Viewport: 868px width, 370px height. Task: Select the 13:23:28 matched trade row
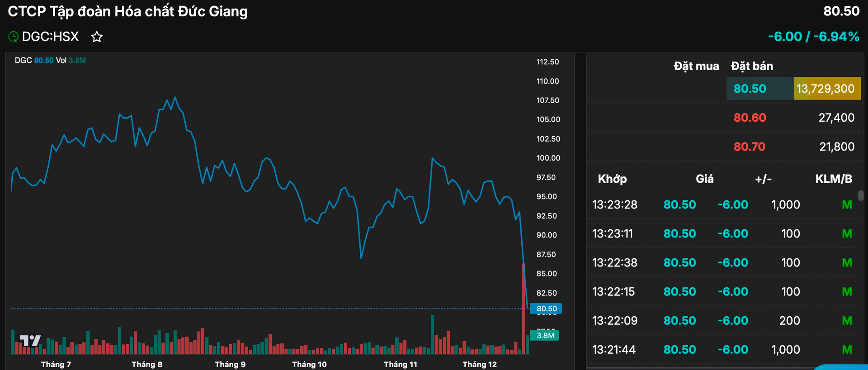[614, 204]
